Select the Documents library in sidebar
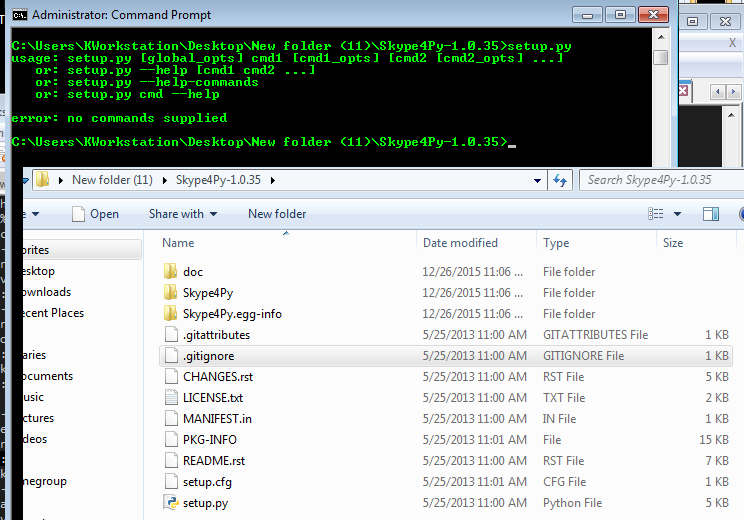 [48, 376]
